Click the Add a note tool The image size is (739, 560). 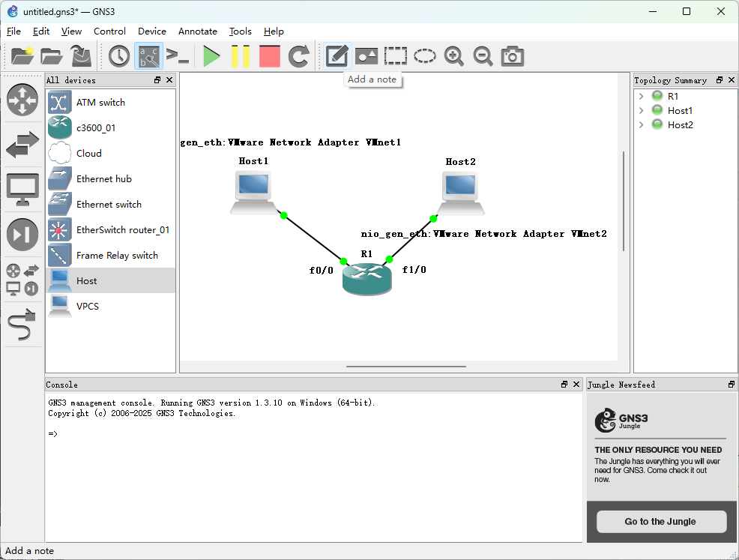[337, 56]
